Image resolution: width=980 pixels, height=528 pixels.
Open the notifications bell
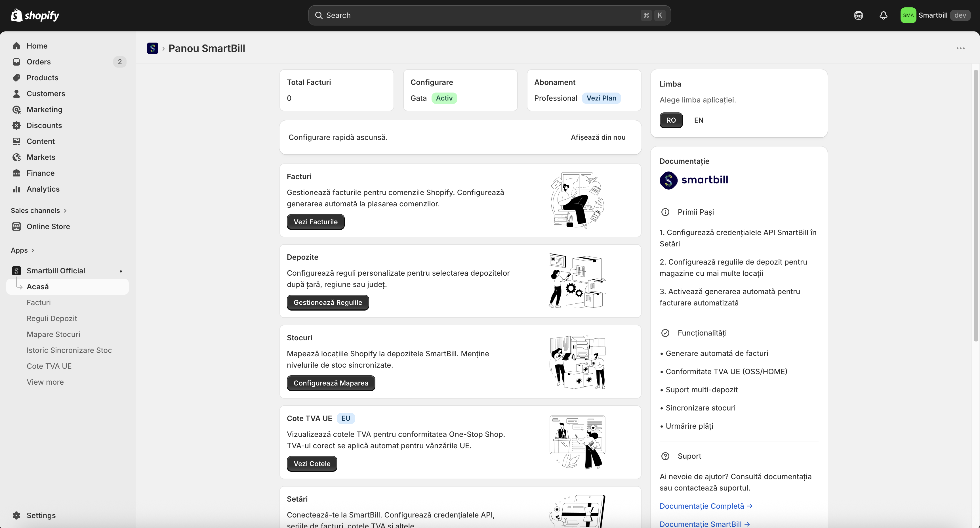tap(883, 15)
